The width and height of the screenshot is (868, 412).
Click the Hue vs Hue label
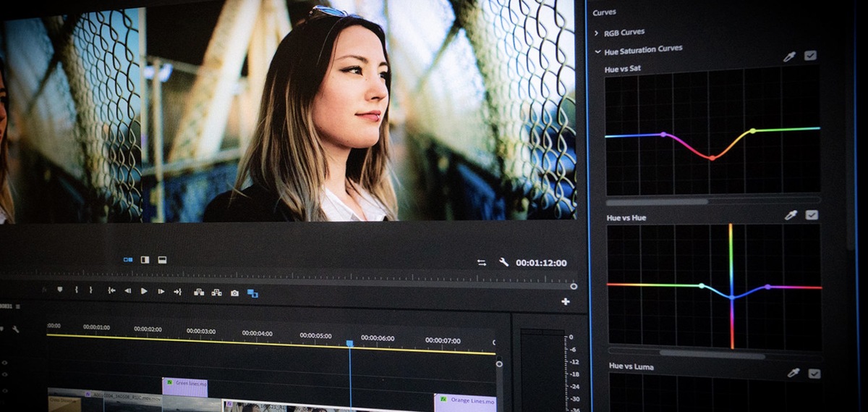626,217
